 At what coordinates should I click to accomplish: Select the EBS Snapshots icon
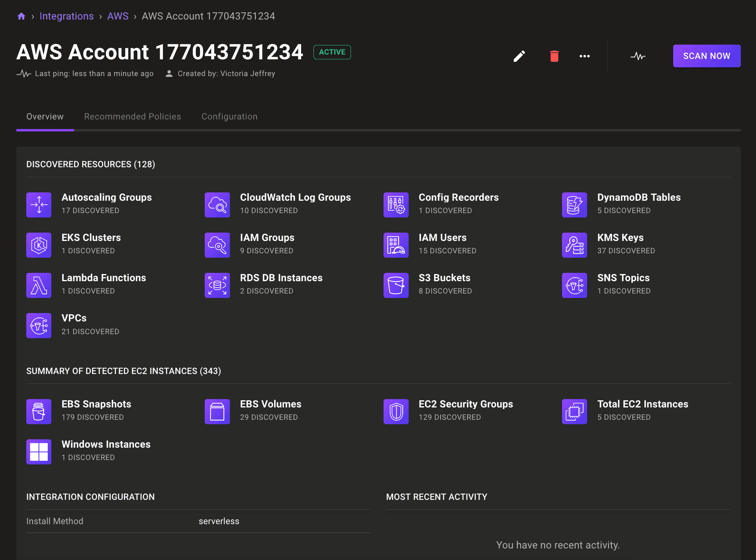[x=39, y=411]
